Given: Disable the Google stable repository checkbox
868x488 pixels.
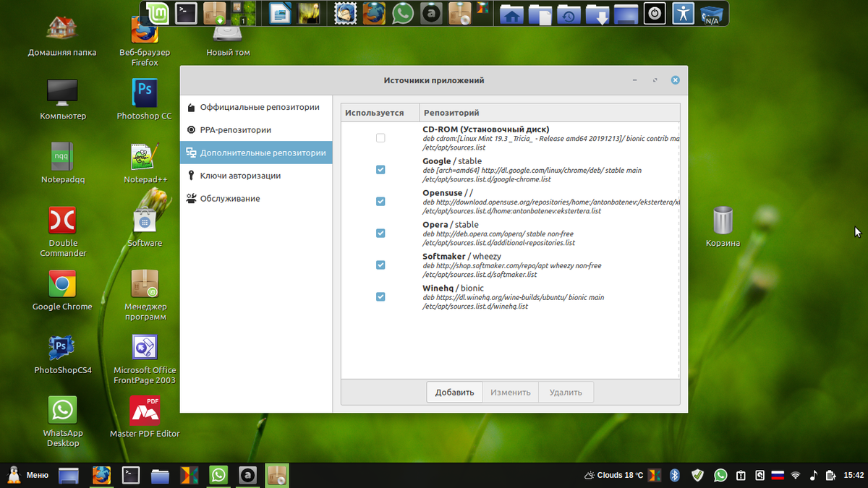Looking at the screenshot, I should tap(380, 170).
